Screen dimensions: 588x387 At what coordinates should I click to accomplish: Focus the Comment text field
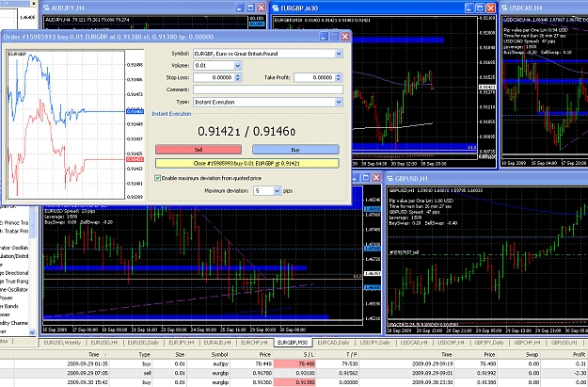[268, 89]
